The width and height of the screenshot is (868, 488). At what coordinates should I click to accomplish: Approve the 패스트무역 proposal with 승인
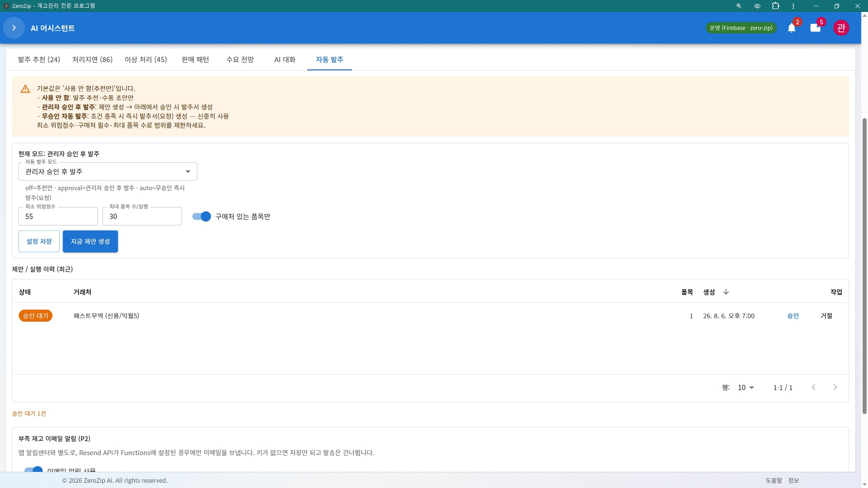click(x=793, y=316)
